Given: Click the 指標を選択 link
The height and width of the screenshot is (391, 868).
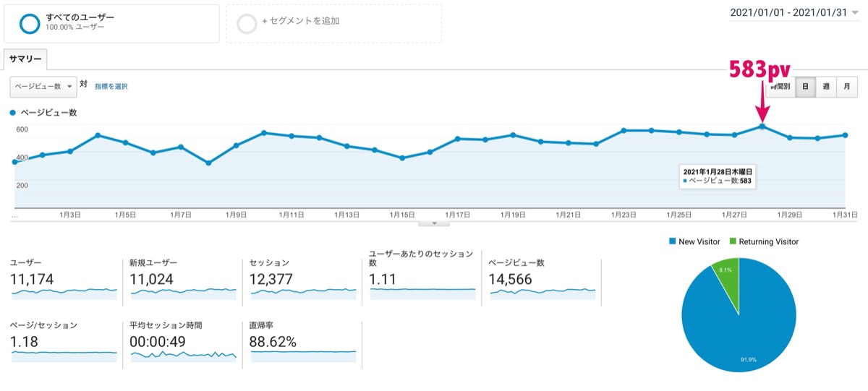Looking at the screenshot, I should pos(111,87).
